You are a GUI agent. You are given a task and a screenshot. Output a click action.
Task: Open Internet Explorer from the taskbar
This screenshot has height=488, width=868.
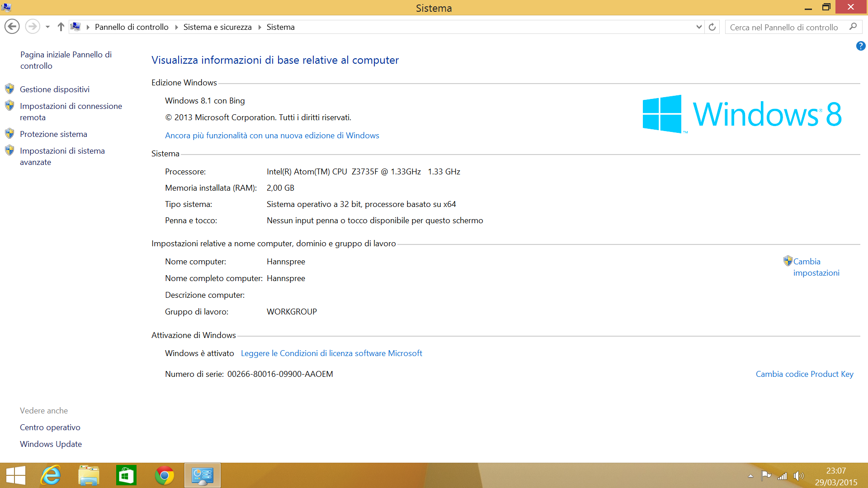coord(51,475)
